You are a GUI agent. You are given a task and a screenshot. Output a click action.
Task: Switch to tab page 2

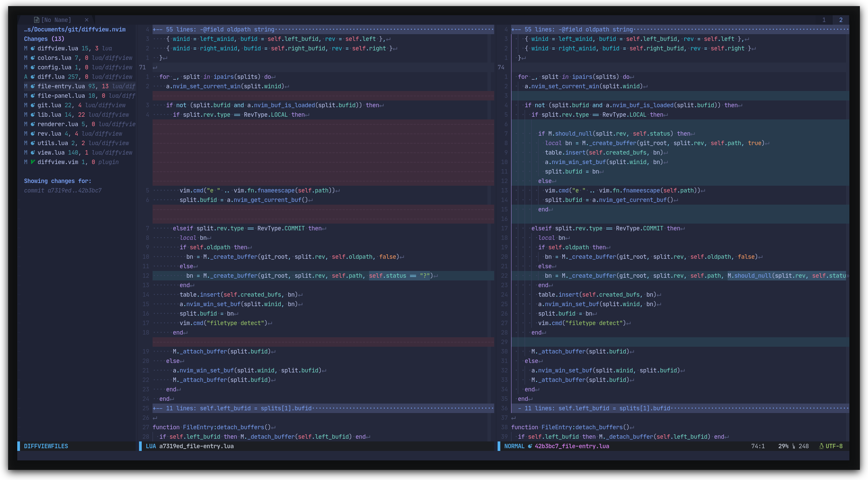click(x=841, y=20)
